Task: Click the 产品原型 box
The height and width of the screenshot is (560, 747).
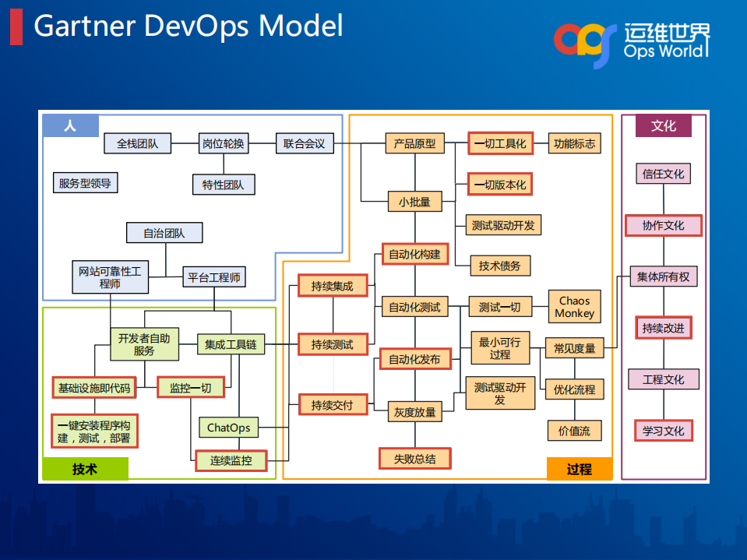Action: pyautogui.click(x=414, y=144)
